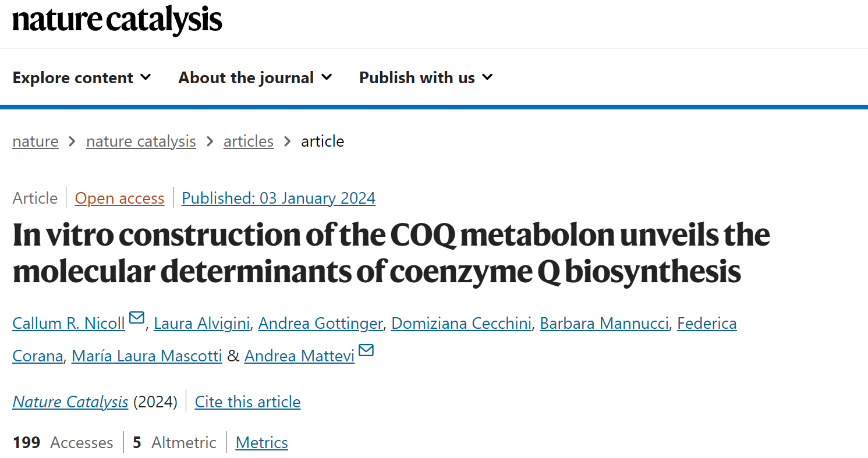Go to nature breadcrumb link
Viewport: 868px width, 458px height.
coord(36,141)
